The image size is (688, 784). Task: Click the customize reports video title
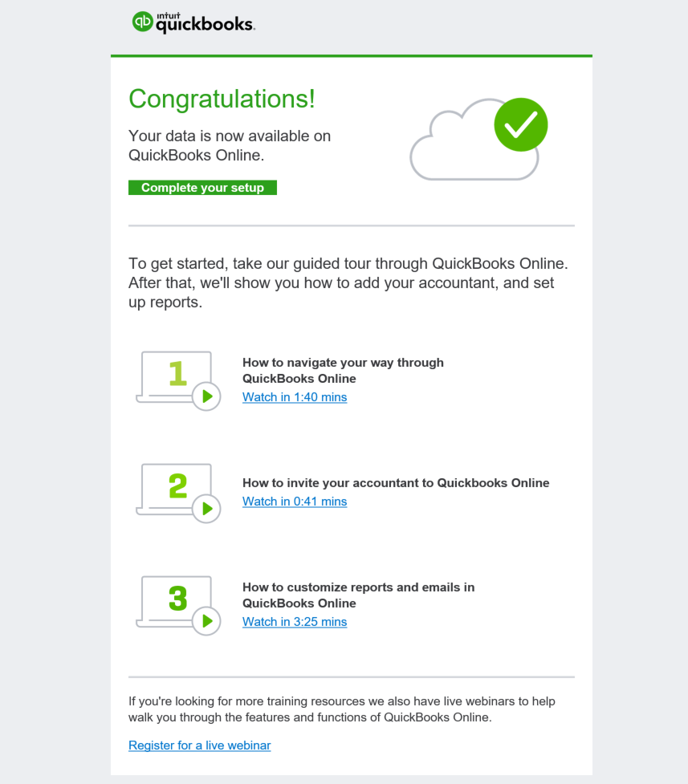click(357, 595)
